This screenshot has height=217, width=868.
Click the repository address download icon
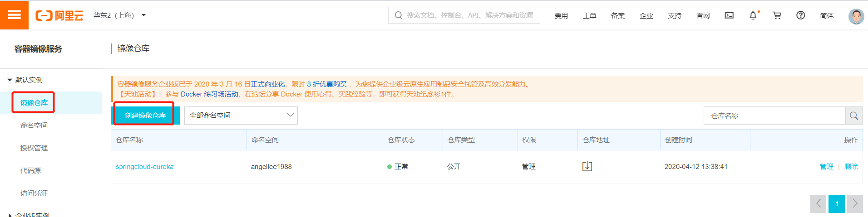587,166
